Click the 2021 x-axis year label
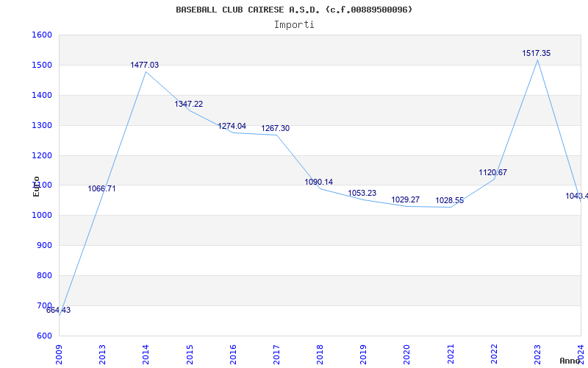 point(451,354)
